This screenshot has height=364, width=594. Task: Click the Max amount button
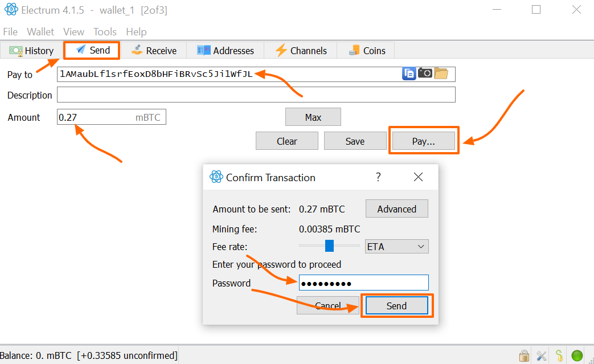(313, 117)
